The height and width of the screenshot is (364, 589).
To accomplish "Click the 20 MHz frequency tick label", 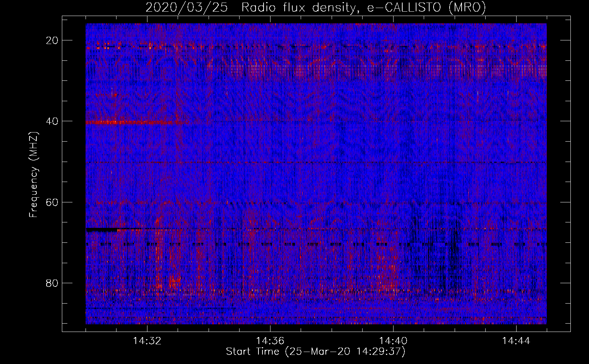I will click(52, 40).
